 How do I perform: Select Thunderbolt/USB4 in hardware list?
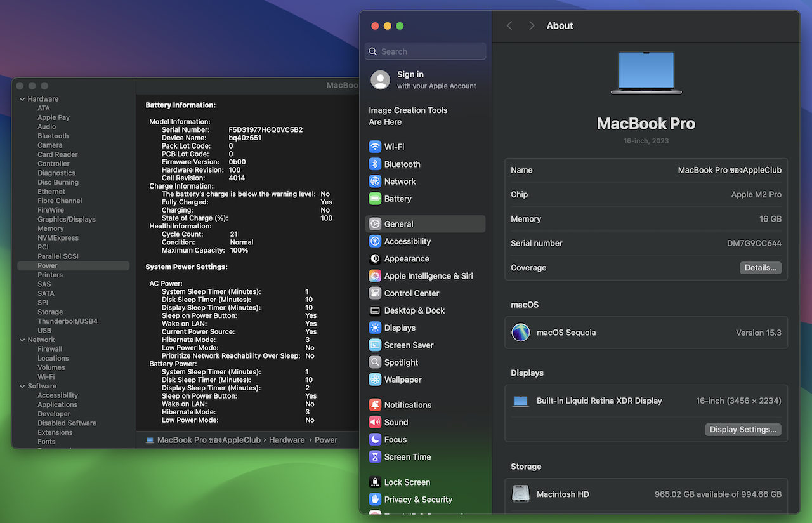pos(67,321)
